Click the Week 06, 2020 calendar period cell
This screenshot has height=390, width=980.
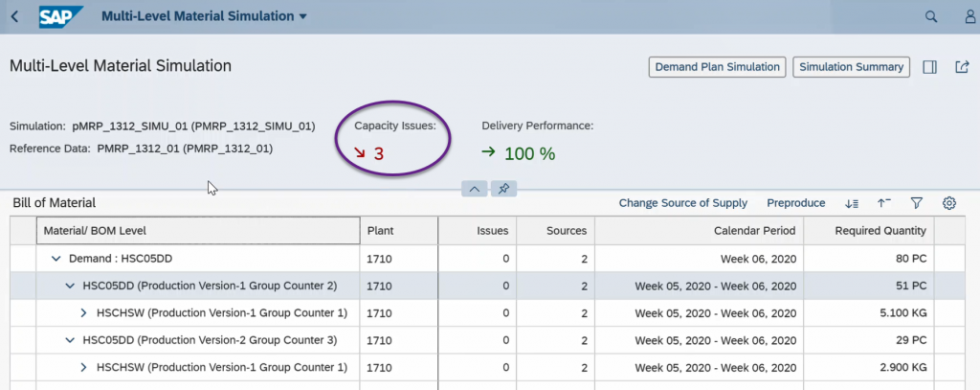[x=699, y=259]
